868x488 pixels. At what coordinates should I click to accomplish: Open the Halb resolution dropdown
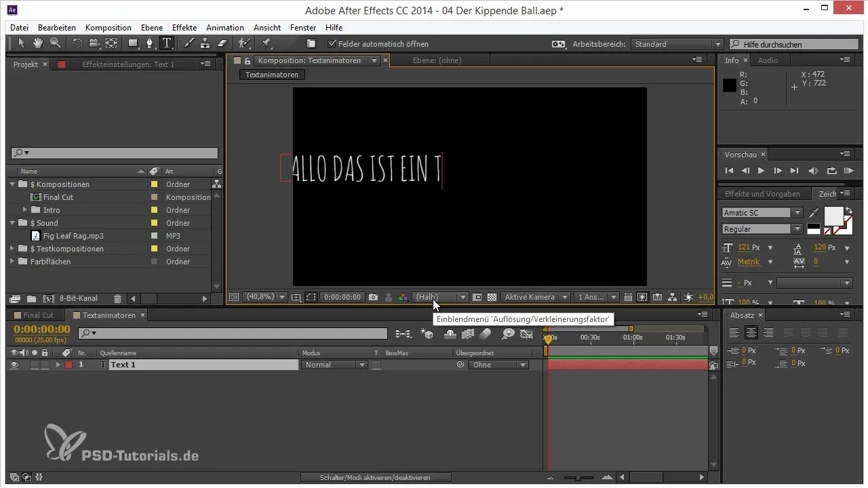[x=440, y=297]
